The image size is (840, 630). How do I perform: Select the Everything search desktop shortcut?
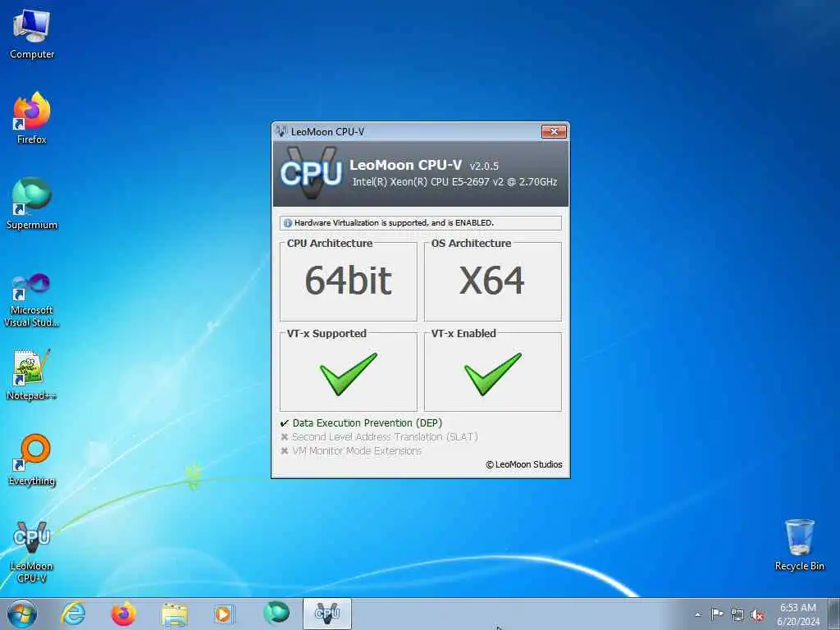pyautogui.click(x=32, y=459)
